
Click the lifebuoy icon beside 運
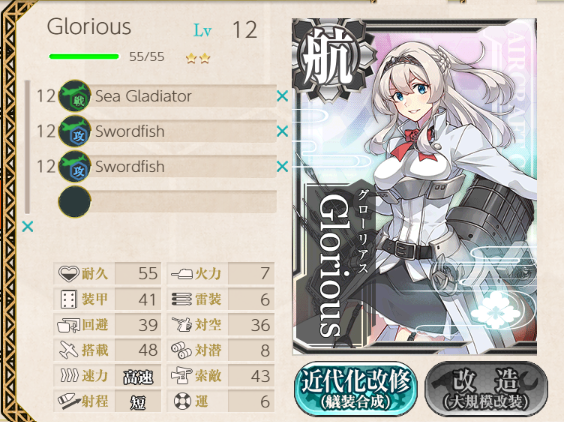182,401
